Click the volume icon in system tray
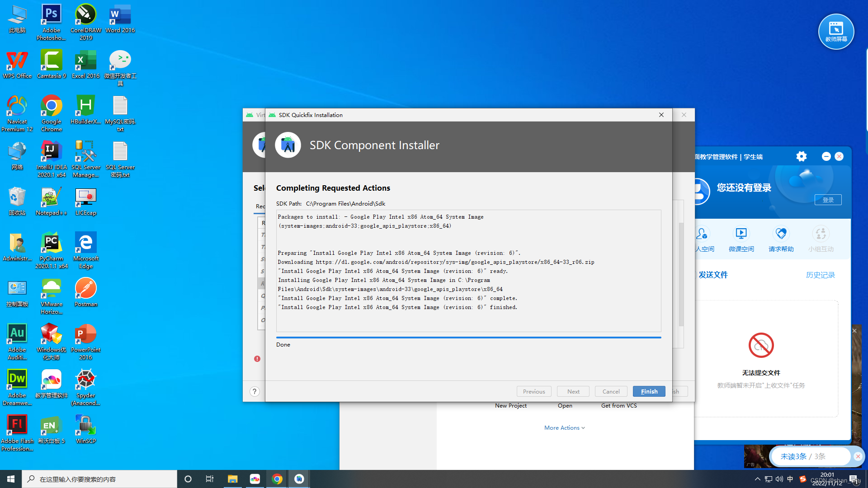This screenshot has height=488, width=868. tap(779, 479)
